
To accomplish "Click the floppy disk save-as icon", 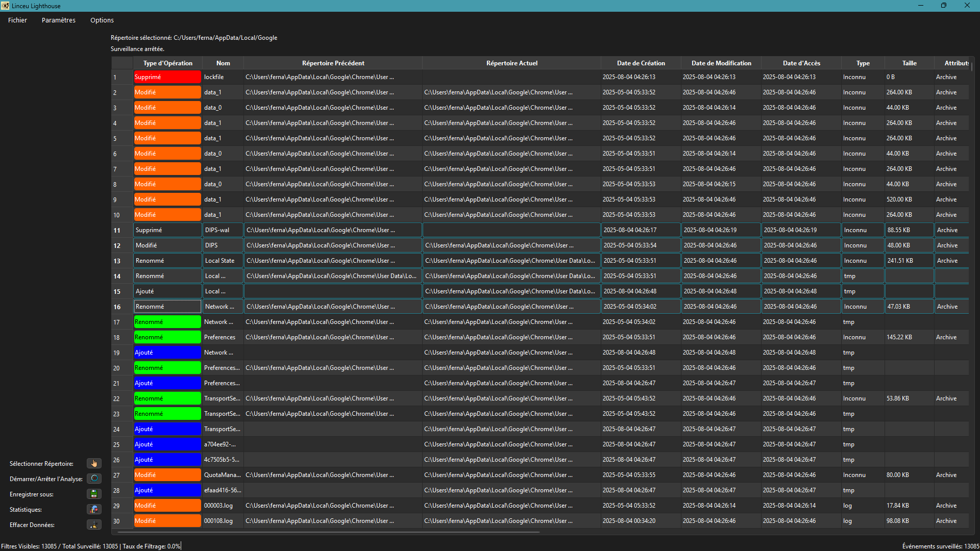I will [x=94, y=494].
